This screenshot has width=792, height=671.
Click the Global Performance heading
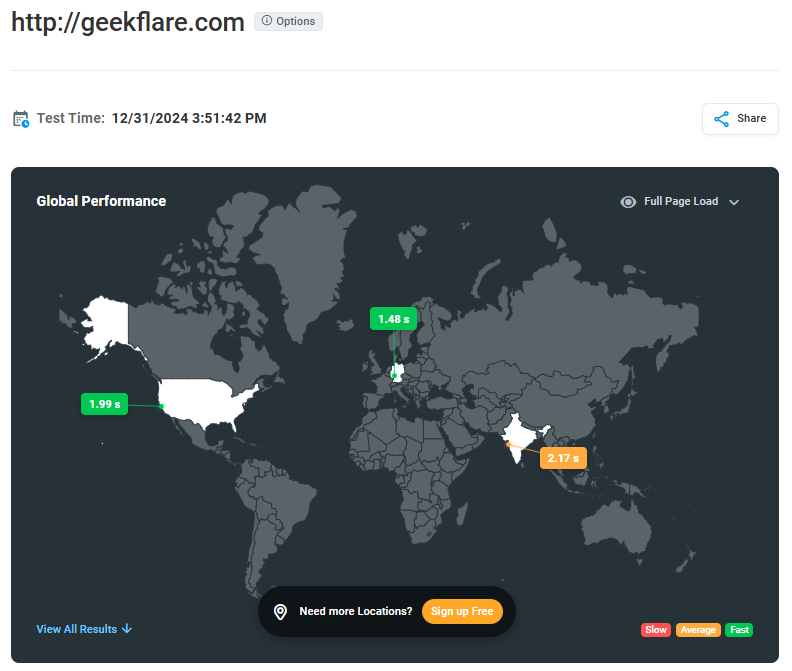pos(101,201)
